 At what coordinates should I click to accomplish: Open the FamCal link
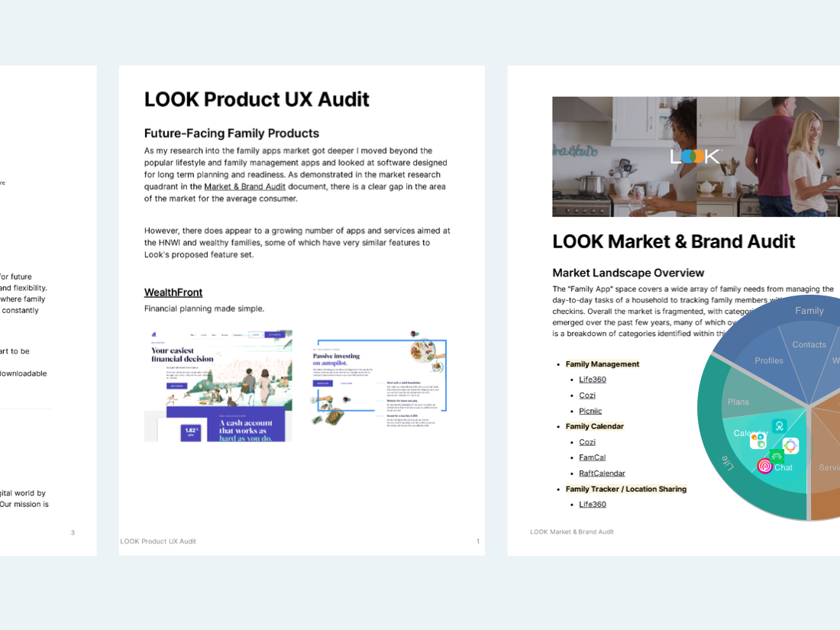(x=593, y=457)
